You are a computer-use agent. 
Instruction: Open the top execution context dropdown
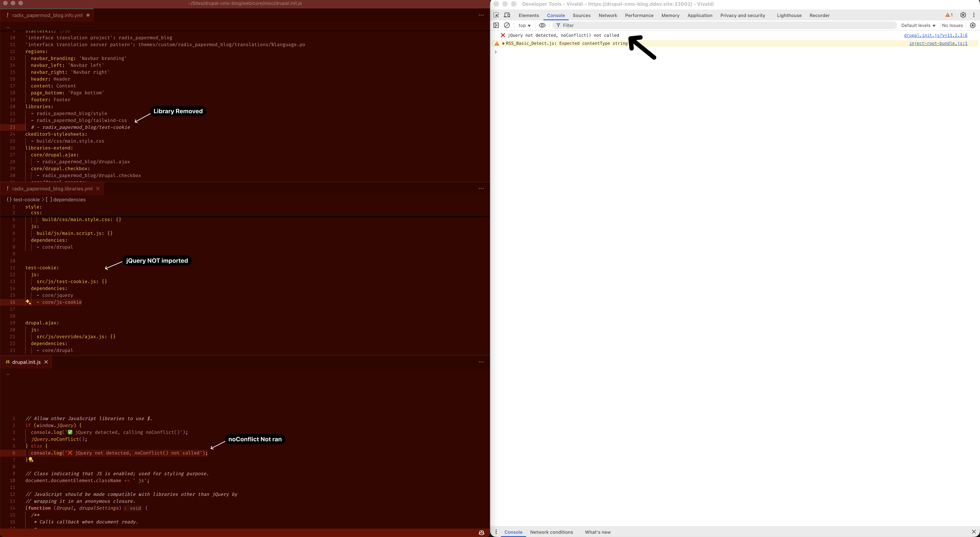pyautogui.click(x=524, y=25)
